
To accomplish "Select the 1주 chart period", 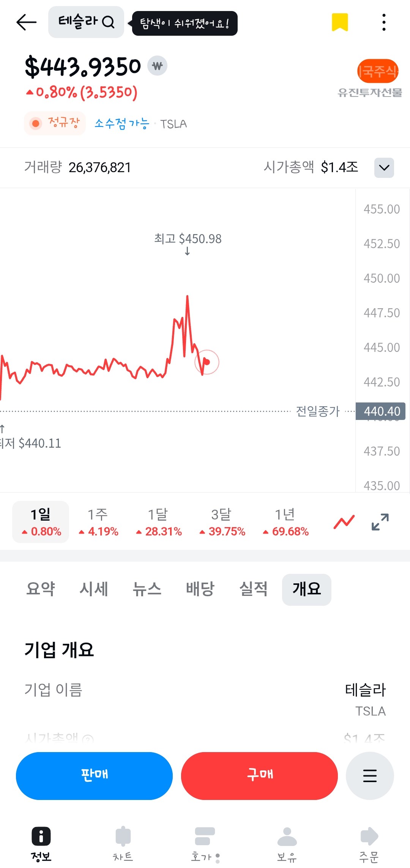I will click(98, 522).
